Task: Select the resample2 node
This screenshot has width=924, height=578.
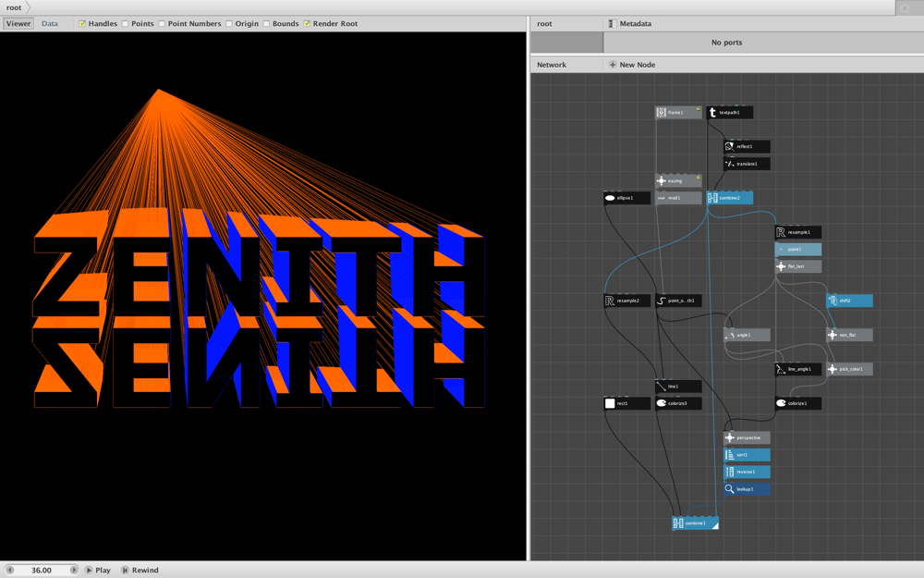Action: 627,301
